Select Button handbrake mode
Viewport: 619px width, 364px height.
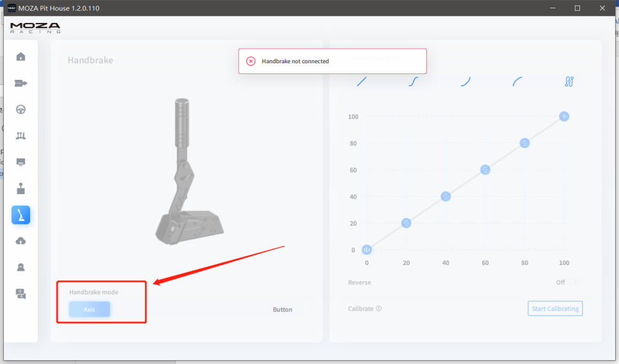[282, 310]
